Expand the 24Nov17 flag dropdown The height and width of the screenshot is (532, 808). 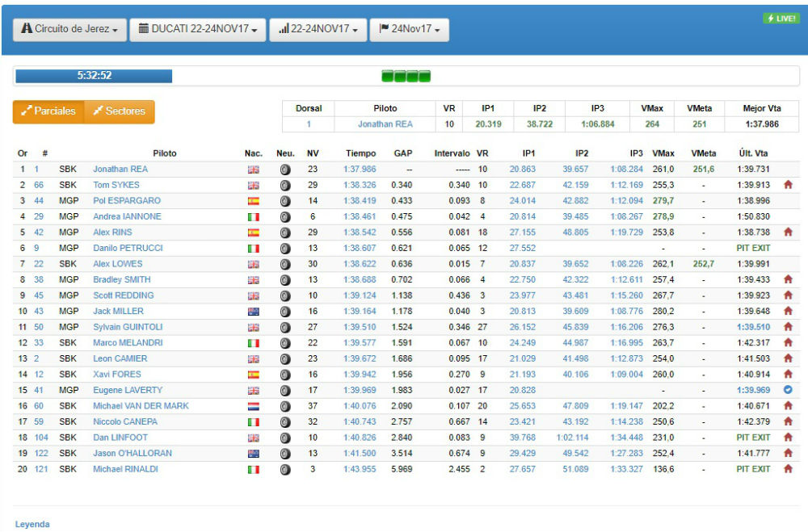coord(409,29)
